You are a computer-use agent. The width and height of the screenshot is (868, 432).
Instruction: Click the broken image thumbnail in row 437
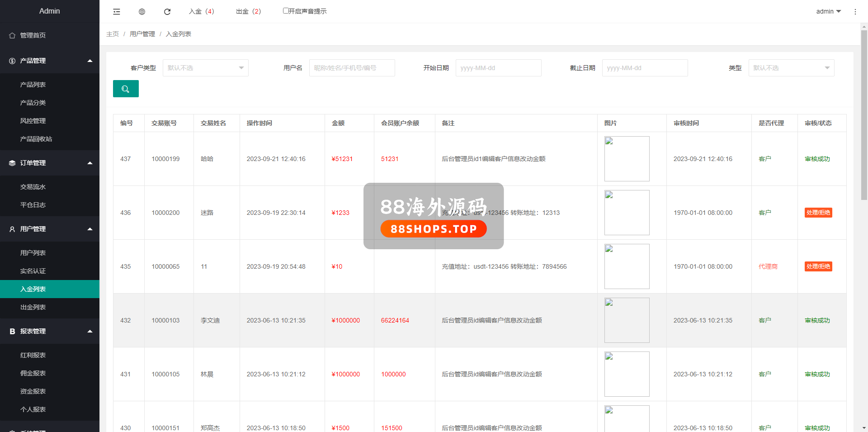point(627,159)
